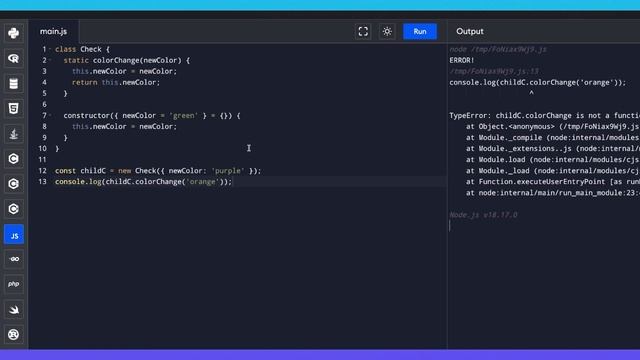Click code line 'class Check {'
The image size is (640, 360).
pyautogui.click(x=82, y=49)
